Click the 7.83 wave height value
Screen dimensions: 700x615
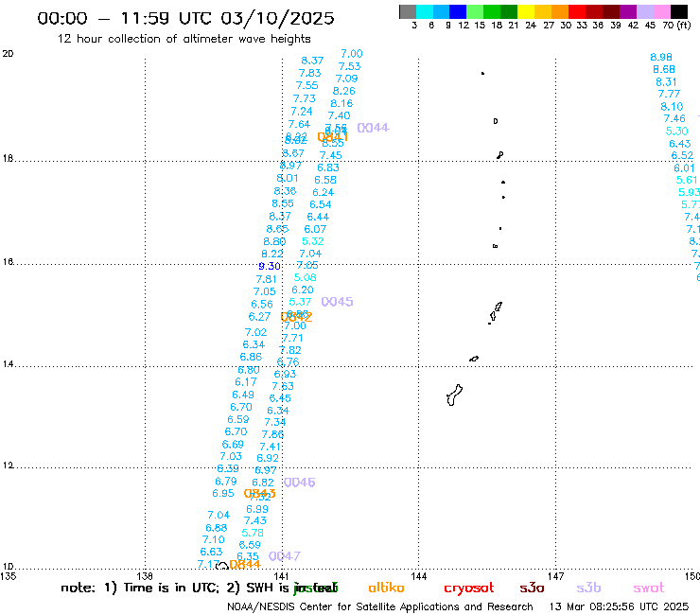pos(310,73)
